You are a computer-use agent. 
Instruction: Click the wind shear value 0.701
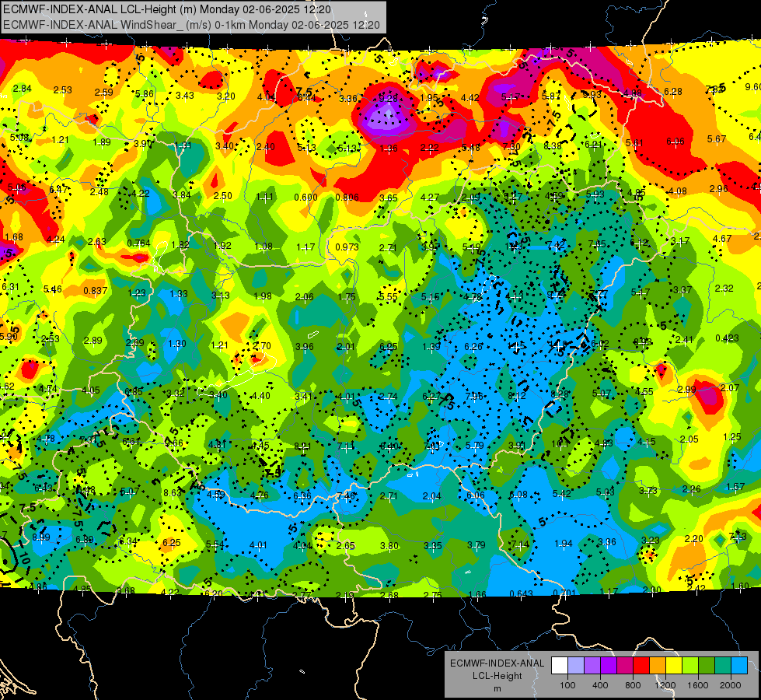[x=564, y=593]
